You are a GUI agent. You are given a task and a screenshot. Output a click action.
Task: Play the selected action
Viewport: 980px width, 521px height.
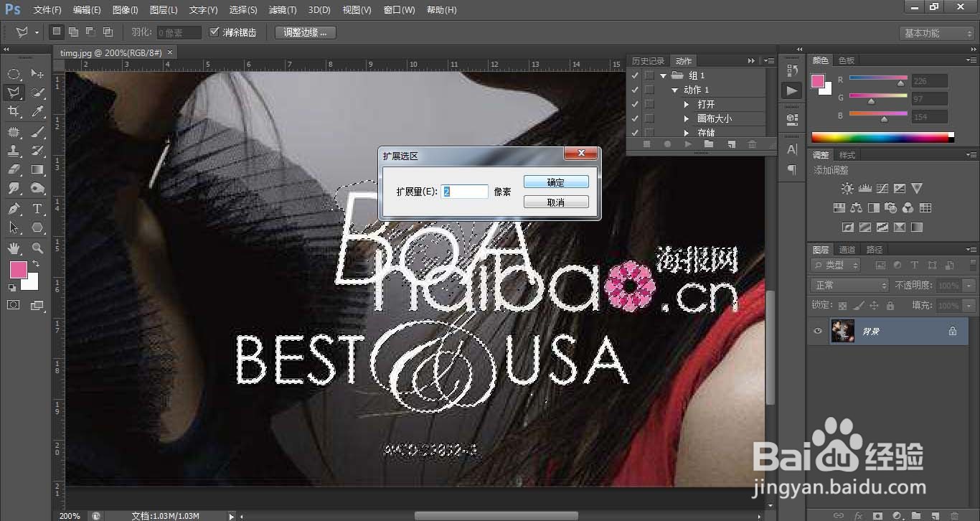coord(688,144)
